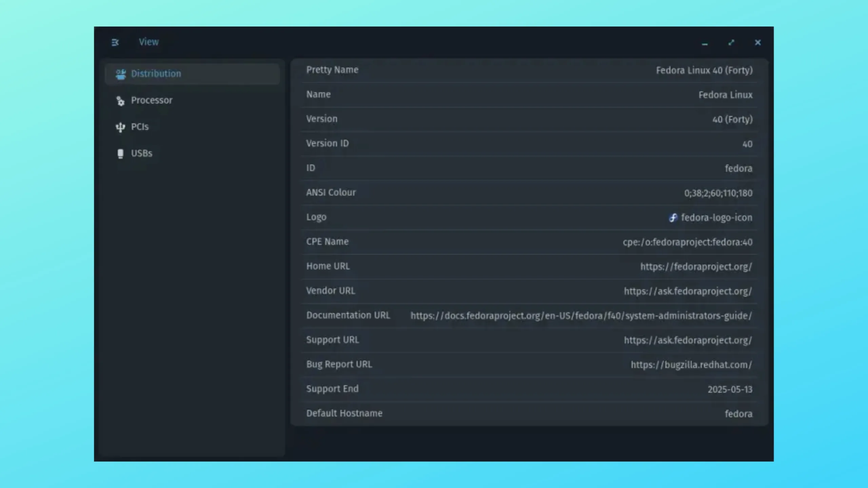
Task: Toggle the sidebar collapse icon
Action: pos(115,42)
